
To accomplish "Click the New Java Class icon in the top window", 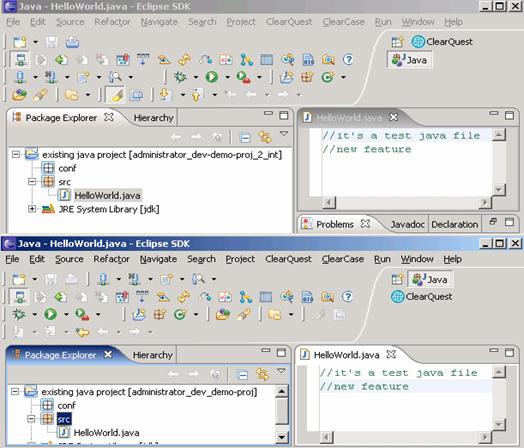I will (x=328, y=77).
